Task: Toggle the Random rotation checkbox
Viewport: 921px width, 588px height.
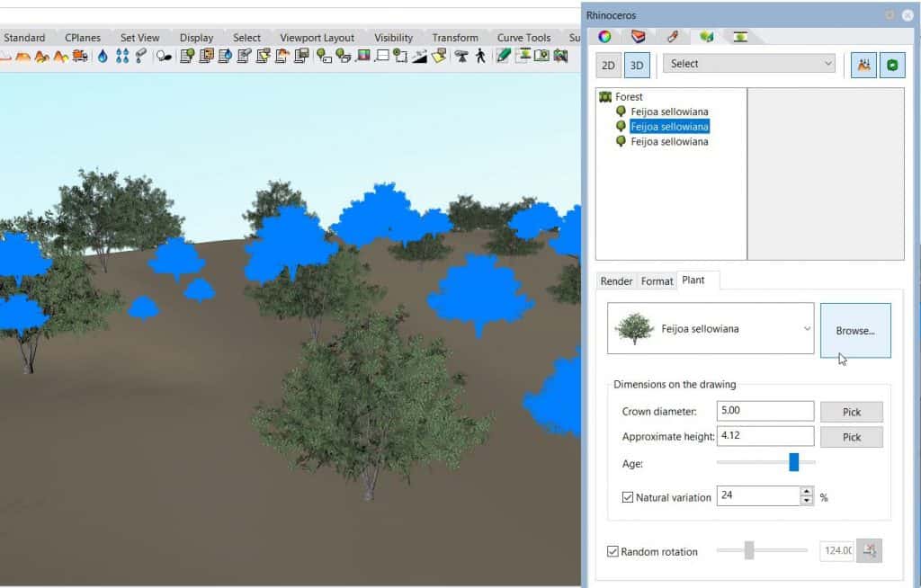Action: coord(613,551)
